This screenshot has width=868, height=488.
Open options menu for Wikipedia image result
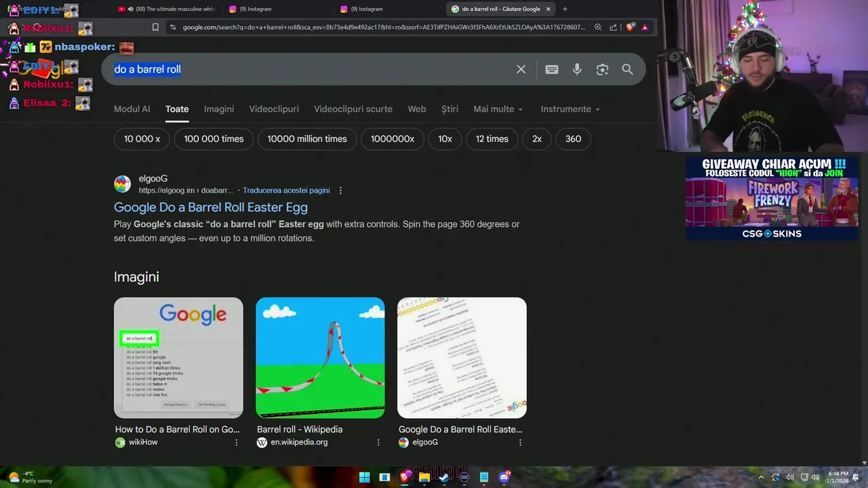tap(378, 442)
